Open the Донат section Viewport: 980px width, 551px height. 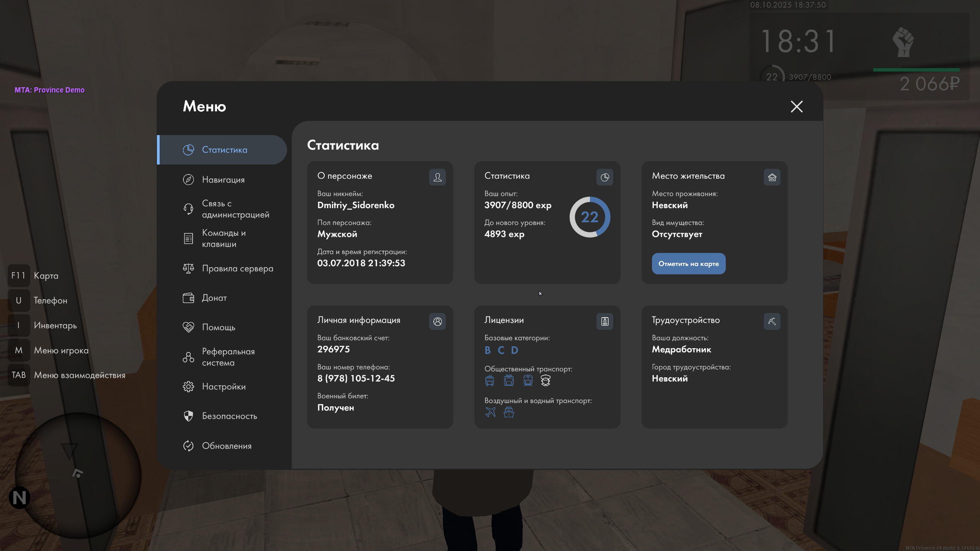point(214,298)
